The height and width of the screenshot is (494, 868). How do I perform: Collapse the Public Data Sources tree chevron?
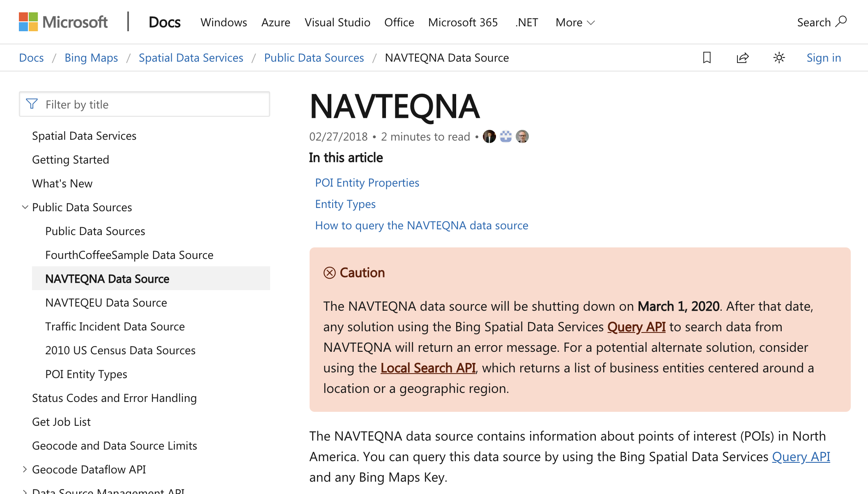(x=25, y=207)
